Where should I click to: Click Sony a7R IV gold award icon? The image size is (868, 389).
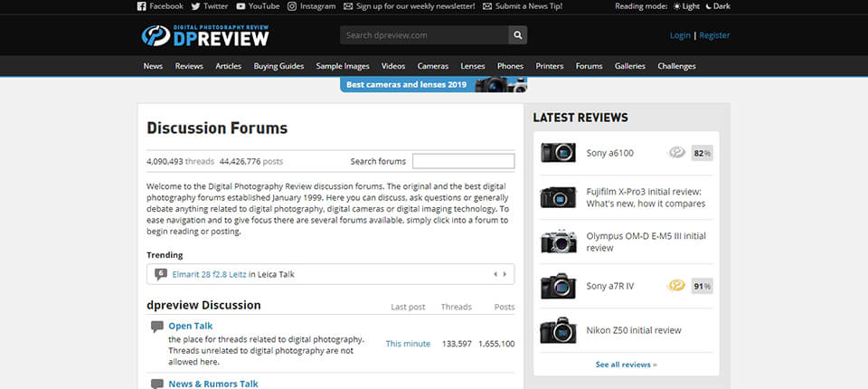click(676, 285)
